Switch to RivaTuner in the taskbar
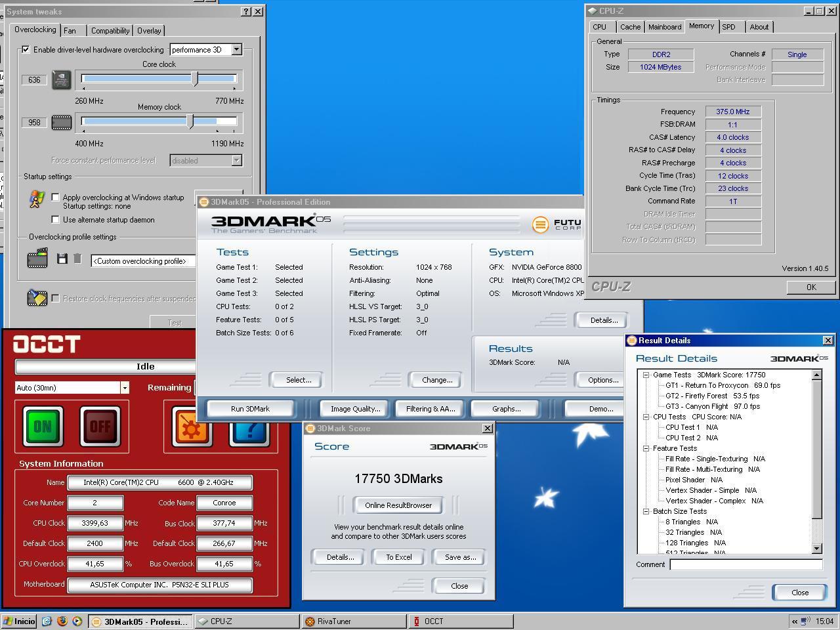The height and width of the screenshot is (630, 840). pyautogui.click(x=354, y=621)
